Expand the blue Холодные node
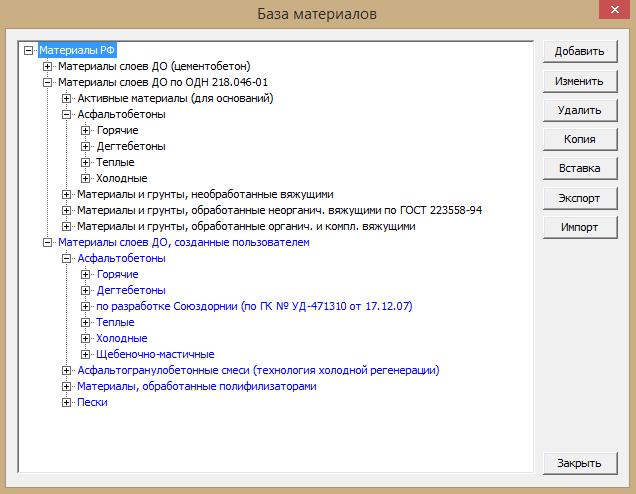Screen dimensions: 636x494 point(85,338)
